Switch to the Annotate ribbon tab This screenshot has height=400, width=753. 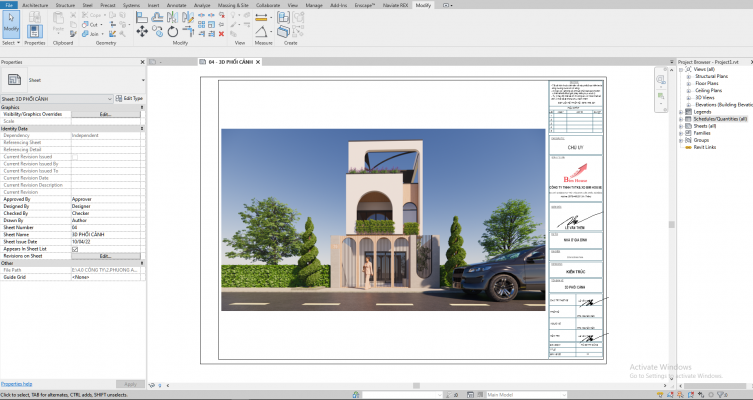177,5
